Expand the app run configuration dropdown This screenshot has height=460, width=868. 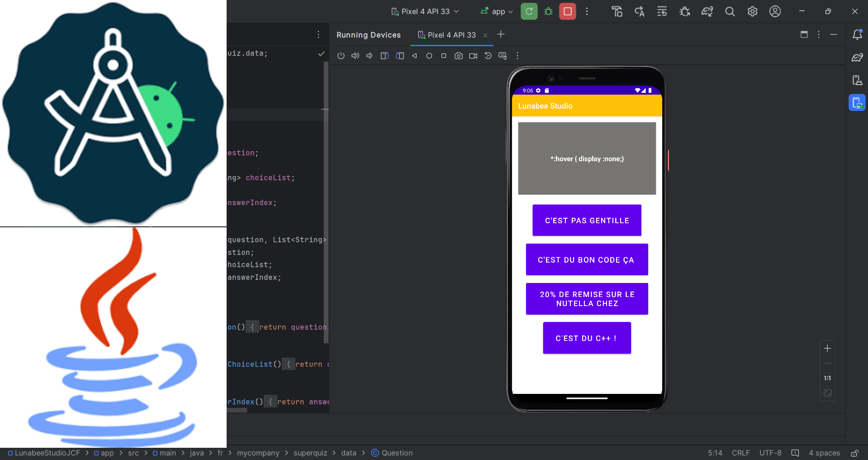[497, 11]
